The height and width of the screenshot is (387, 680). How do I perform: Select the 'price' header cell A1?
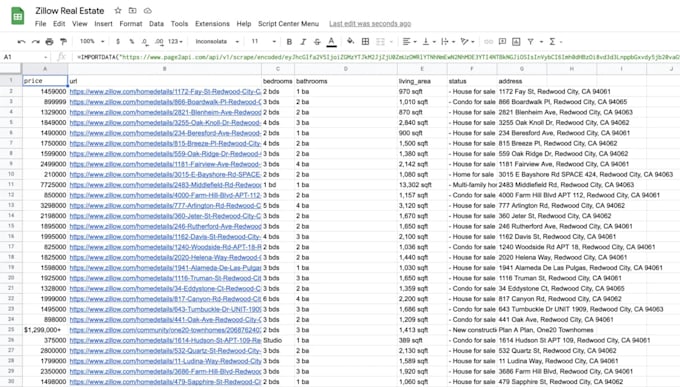point(45,81)
